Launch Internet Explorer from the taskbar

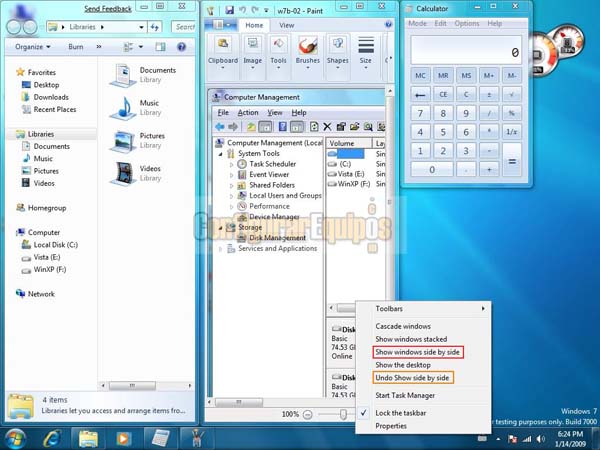(x=52, y=439)
